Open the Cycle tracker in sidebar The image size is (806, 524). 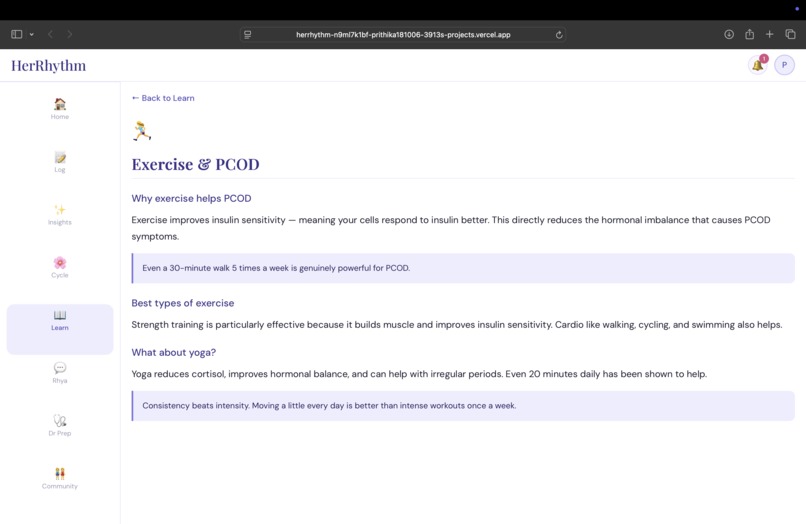(x=60, y=267)
